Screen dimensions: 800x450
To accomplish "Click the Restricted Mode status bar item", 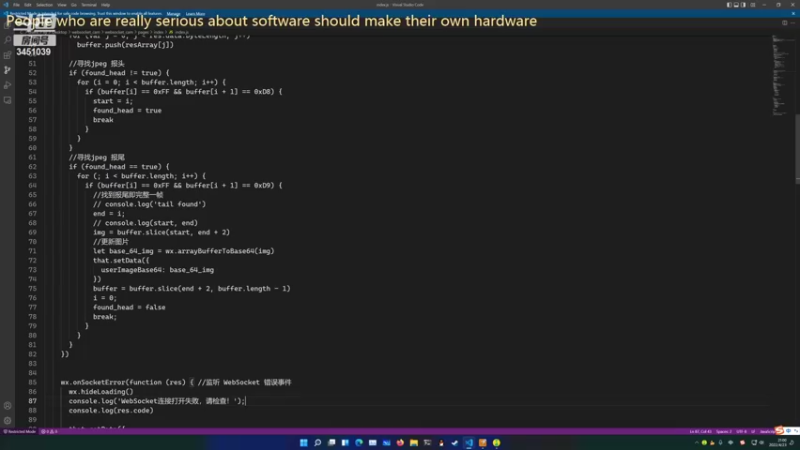I will click(x=20, y=432).
